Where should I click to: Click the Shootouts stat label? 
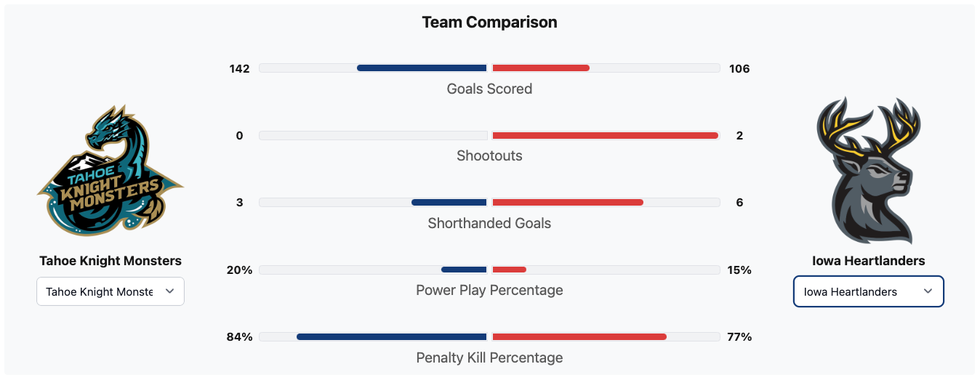point(489,155)
